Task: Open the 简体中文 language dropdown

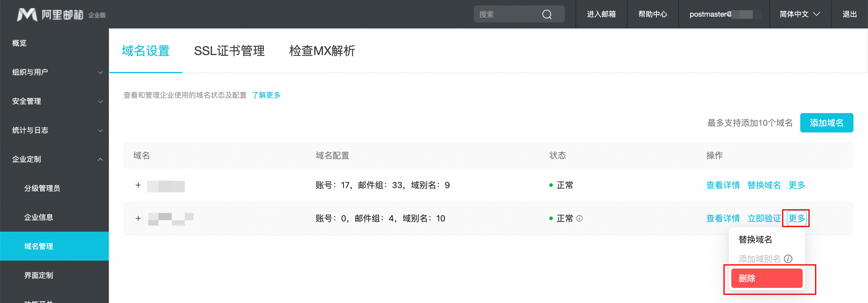Action: (x=800, y=14)
